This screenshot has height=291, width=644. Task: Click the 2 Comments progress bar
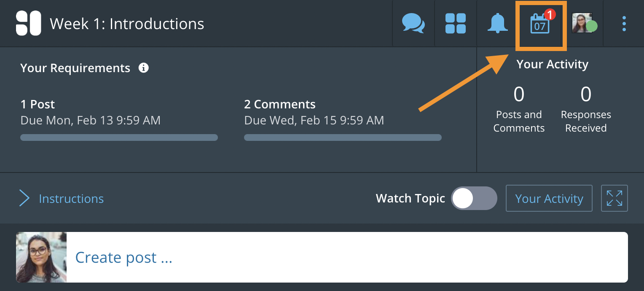coord(343,137)
